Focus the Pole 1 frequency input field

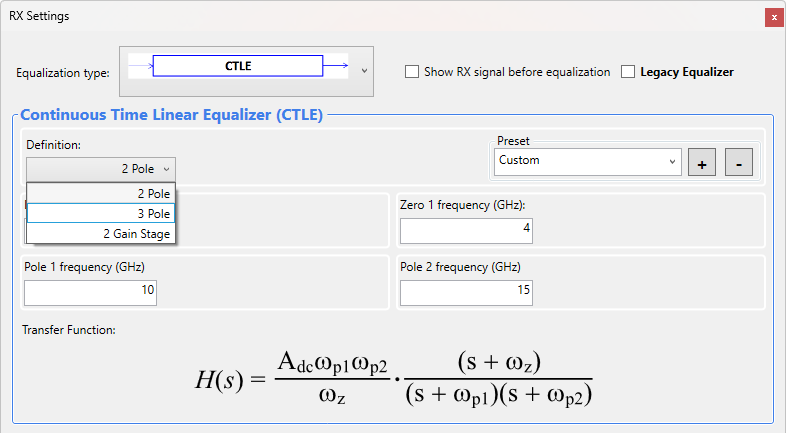[x=90, y=292]
